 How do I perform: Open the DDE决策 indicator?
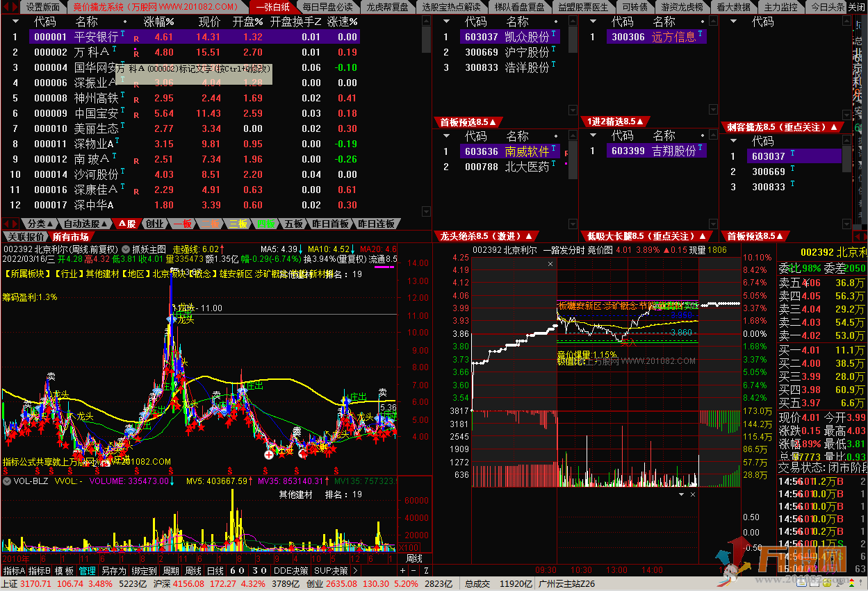coord(291,570)
